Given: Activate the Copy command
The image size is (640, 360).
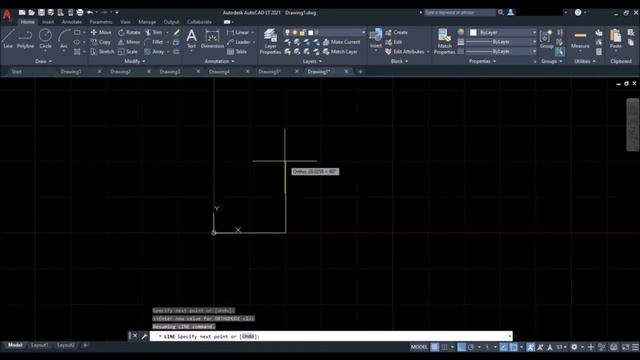Looking at the screenshot, I should pyautogui.click(x=101, y=42).
